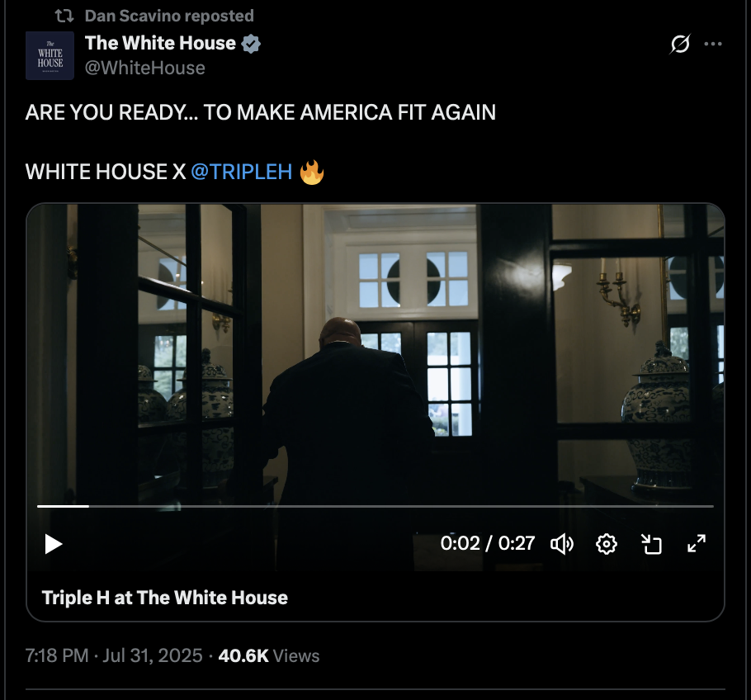Expand video to fullscreen
751x700 pixels.
point(697,544)
